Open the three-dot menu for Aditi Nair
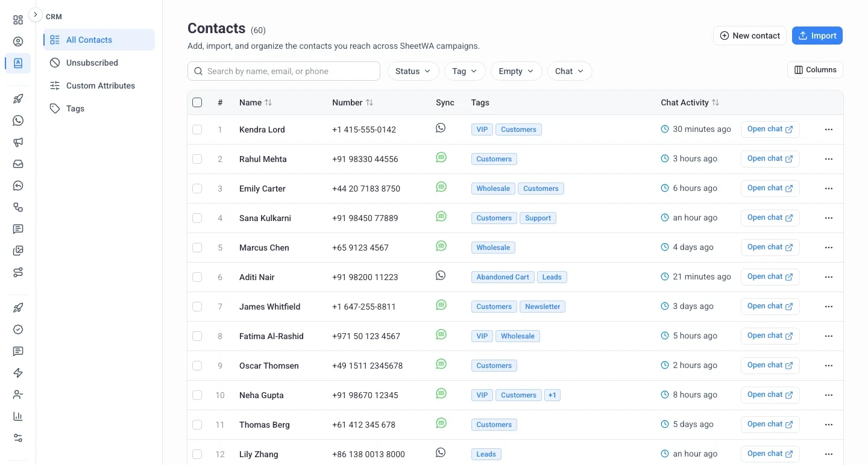 (x=829, y=277)
